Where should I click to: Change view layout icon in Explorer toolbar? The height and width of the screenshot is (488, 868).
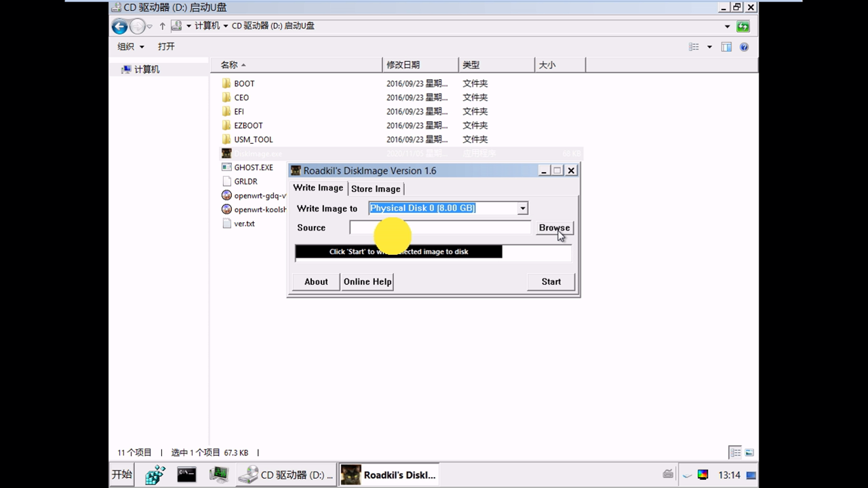click(x=694, y=47)
